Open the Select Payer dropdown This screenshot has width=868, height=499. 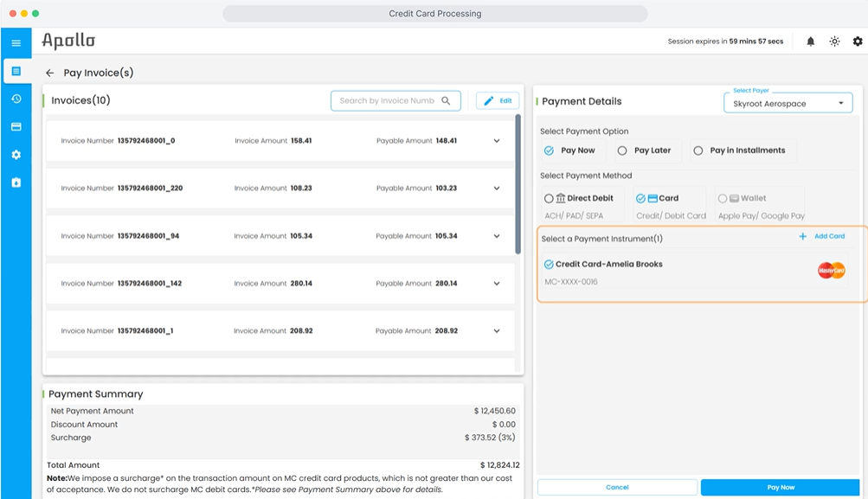click(x=788, y=104)
